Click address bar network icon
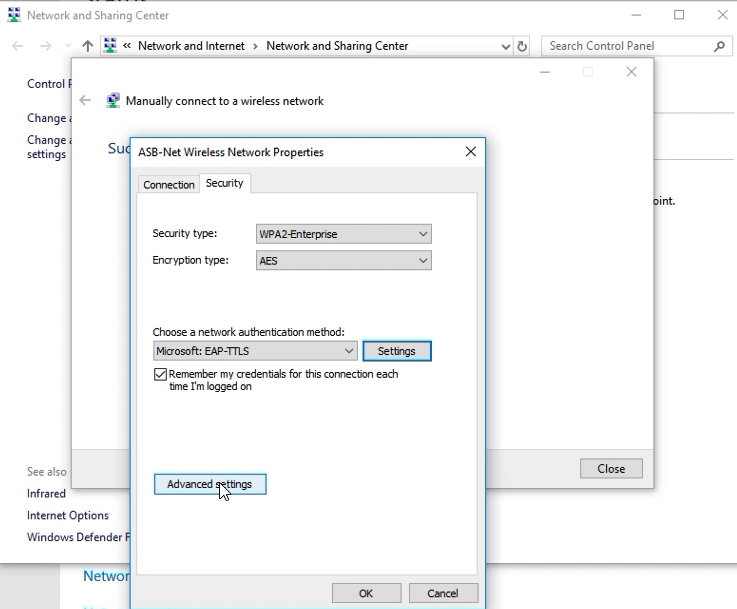 point(110,46)
